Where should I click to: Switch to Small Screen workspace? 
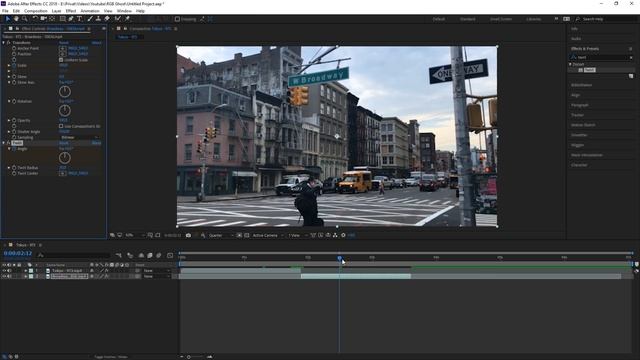tap(501, 19)
